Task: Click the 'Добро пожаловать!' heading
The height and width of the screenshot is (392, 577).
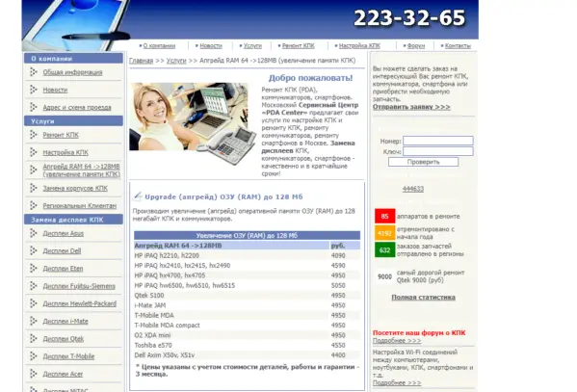Action: point(310,78)
